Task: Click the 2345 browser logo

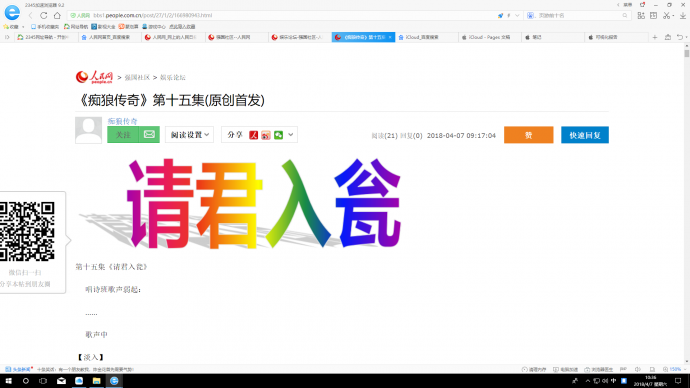Action: [x=12, y=12]
